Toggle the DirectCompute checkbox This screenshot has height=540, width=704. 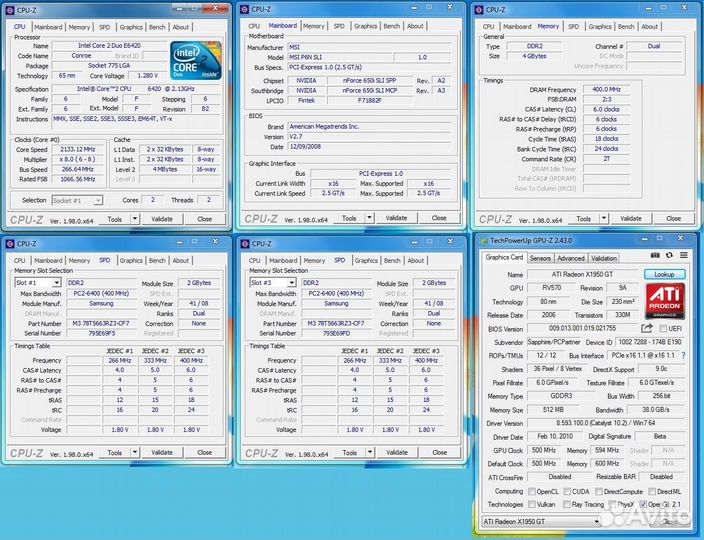tap(599, 492)
